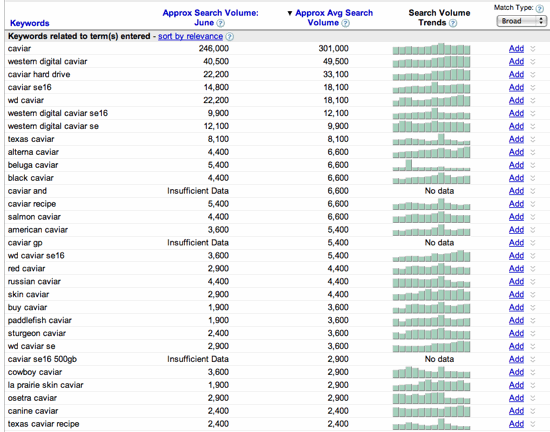Expand add options chevron for buy caviar
Screen dimensions: 550x432
click(533, 308)
